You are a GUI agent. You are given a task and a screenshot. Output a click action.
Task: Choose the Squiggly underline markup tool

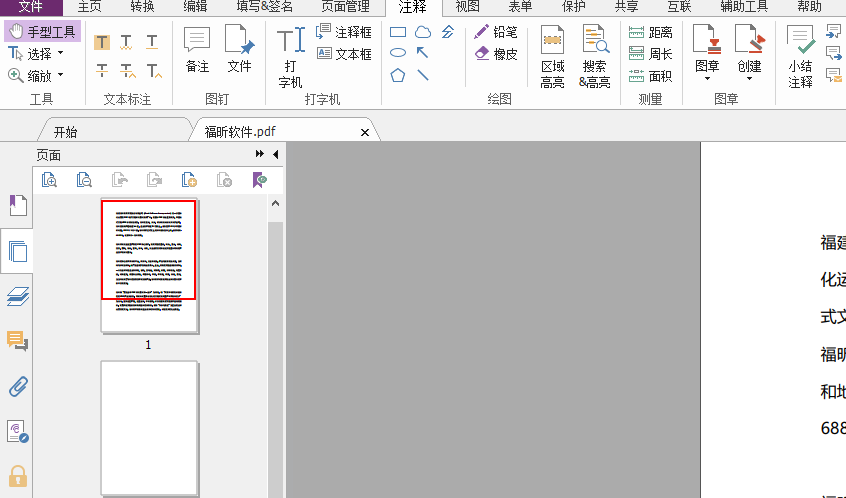pos(126,42)
